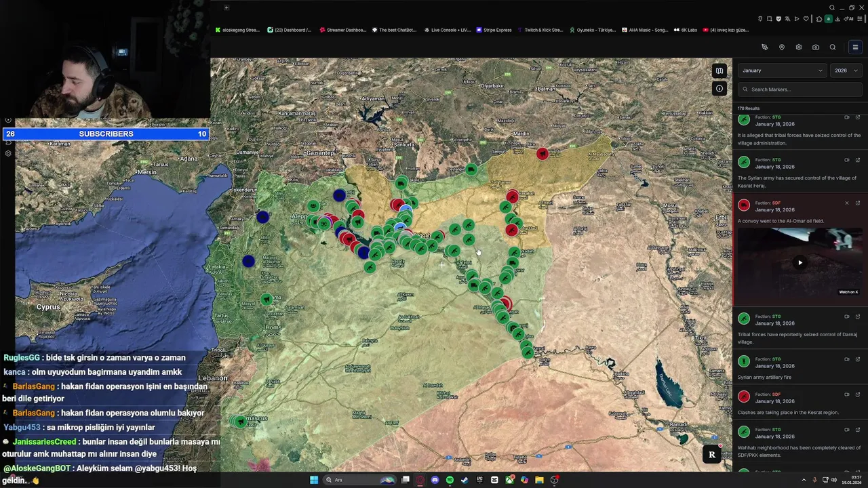Open external link of Syrian army artillery fire entry
Viewport: 868px width, 488px height.
click(x=857, y=359)
